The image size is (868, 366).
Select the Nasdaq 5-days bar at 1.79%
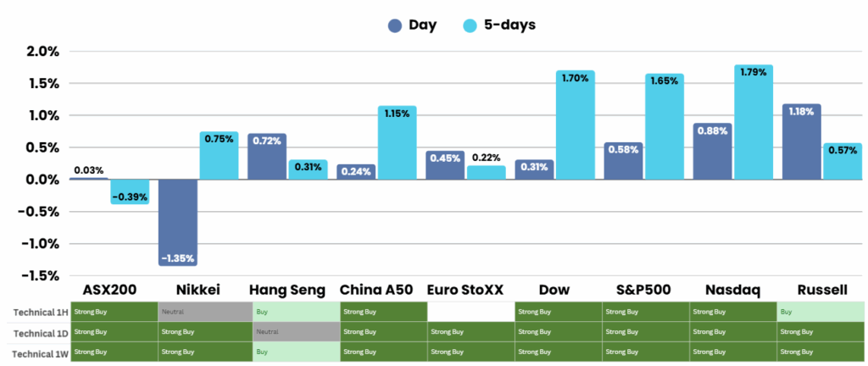[x=754, y=122]
